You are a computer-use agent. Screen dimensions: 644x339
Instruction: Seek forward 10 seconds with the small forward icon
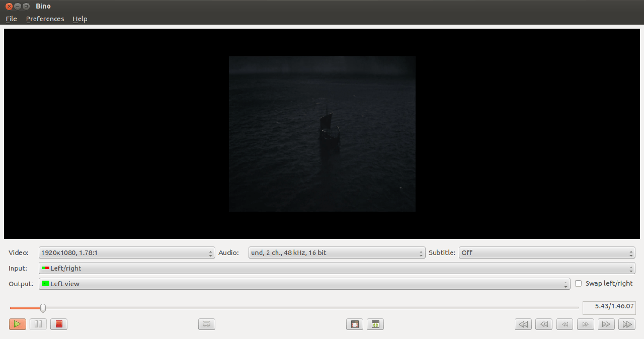pyautogui.click(x=585, y=324)
